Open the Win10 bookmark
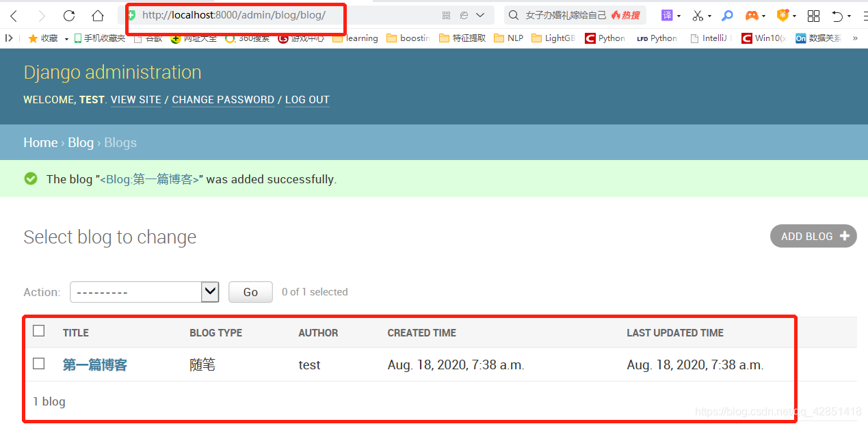Screen dimensions: 868x424 coord(764,38)
